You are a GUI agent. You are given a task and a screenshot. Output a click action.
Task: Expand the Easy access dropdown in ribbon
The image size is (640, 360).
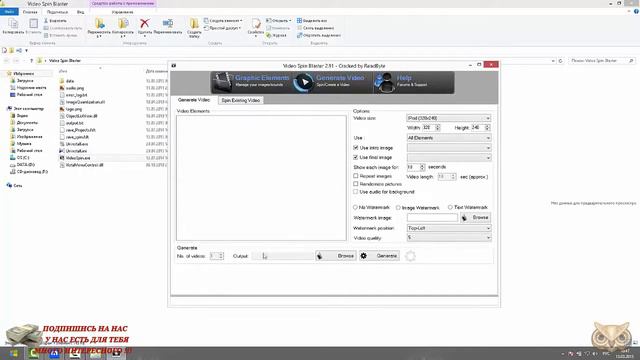(240, 28)
